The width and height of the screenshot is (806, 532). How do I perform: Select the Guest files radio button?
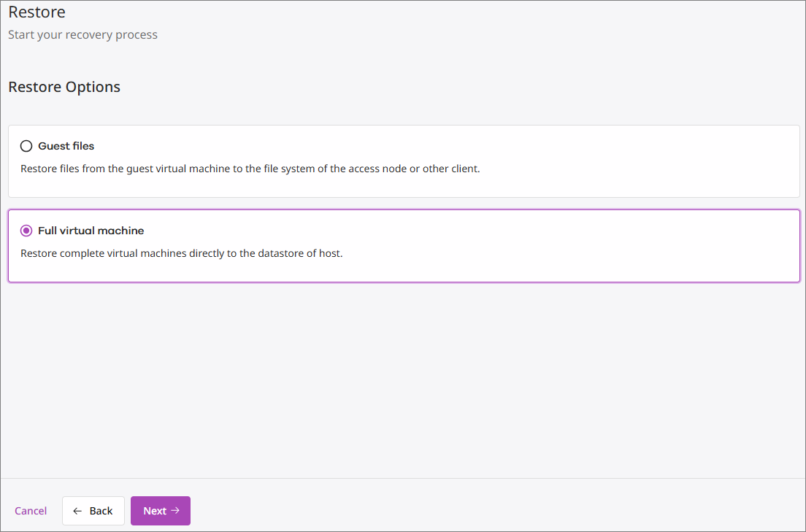tap(26, 146)
